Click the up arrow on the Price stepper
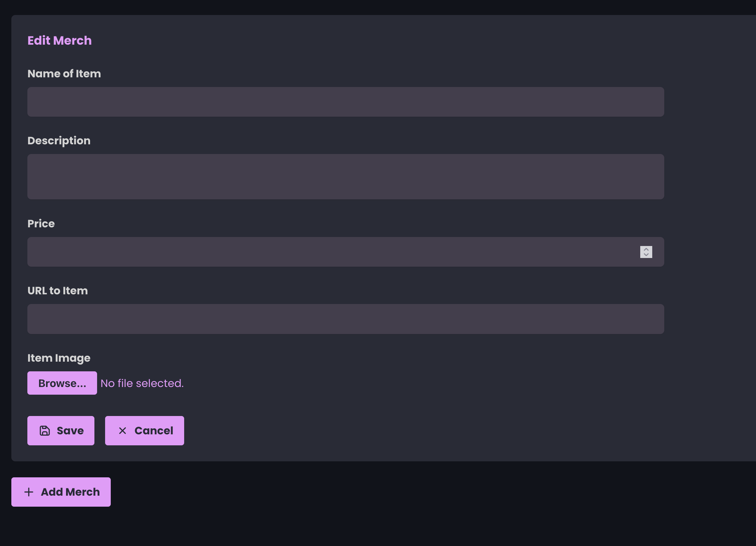 [646, 249]
